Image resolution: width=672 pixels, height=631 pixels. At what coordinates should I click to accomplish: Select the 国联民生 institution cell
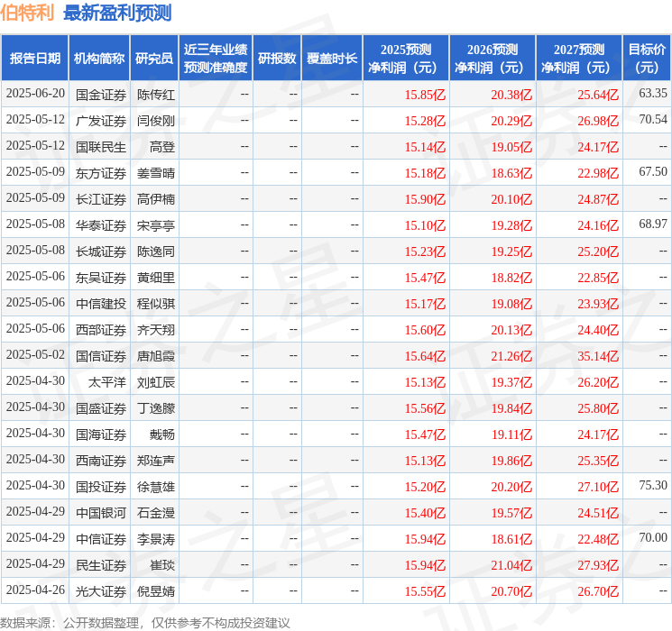[x=101, y=147]
